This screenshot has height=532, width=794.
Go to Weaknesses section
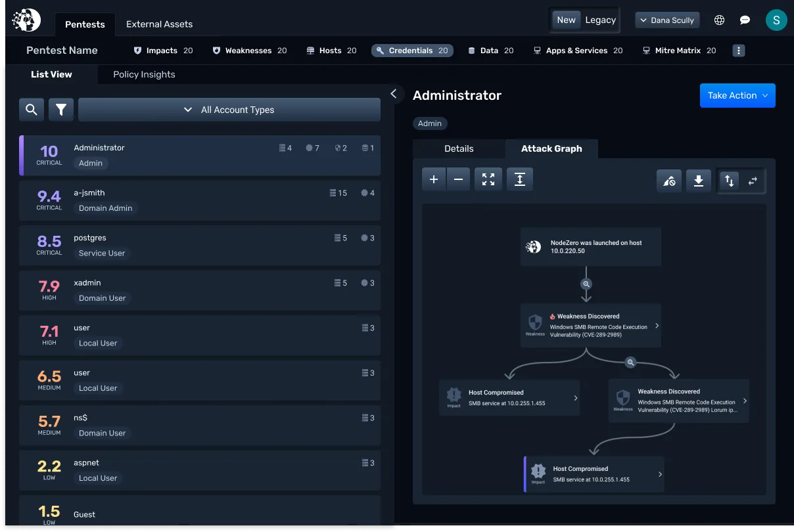249,51
